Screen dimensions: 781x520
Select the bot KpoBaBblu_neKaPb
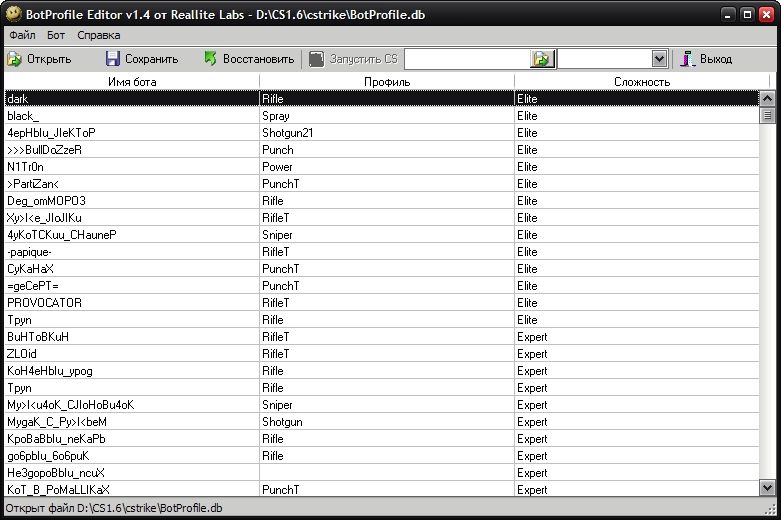coord(382,438)
